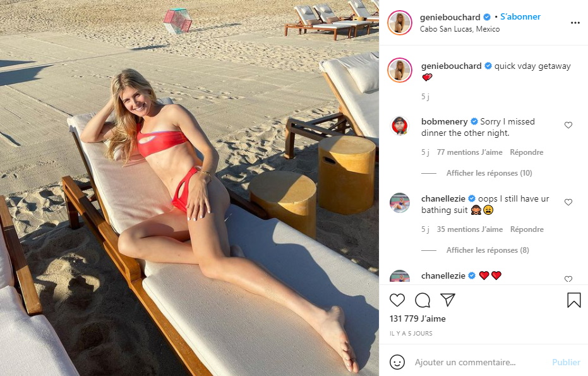Share post via paper plane icon

coord(448,300)
